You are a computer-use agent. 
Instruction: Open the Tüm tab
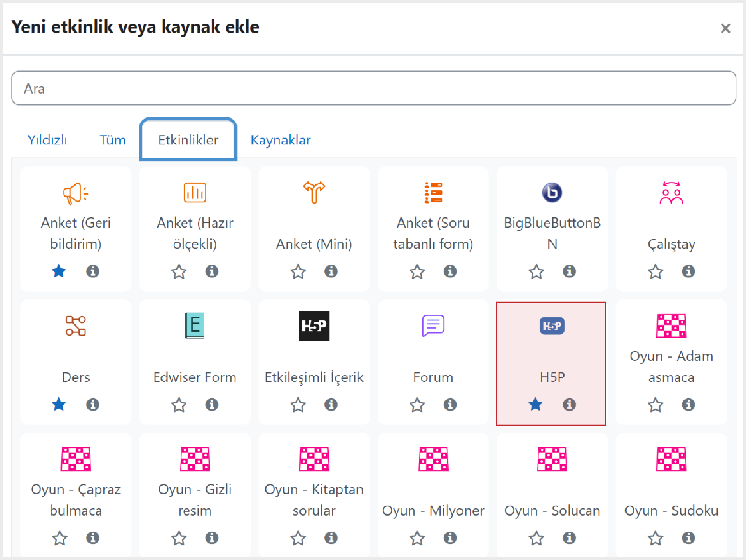pyautogui.click(x=113, y=140)
